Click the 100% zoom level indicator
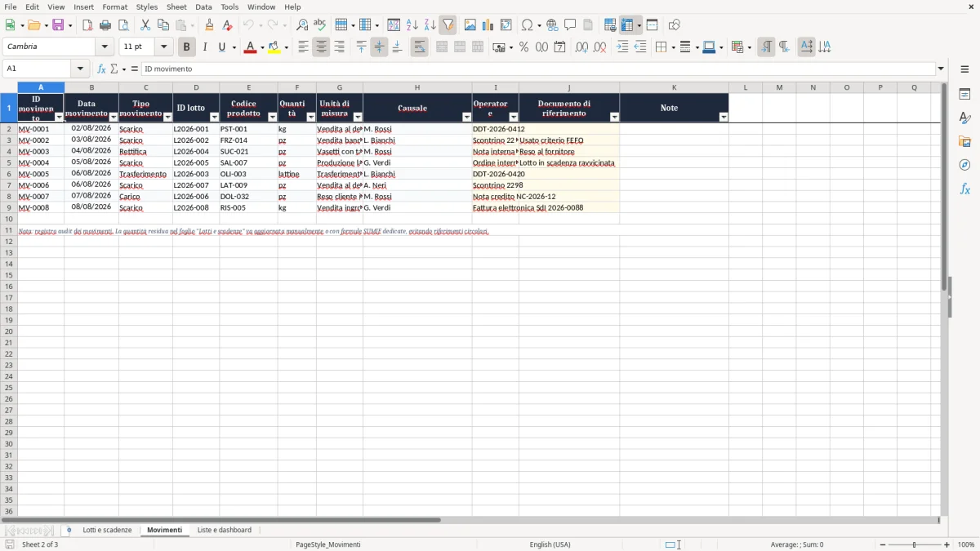Image resolution: width=980 pixels, height=551 pixels. click(966, 544)
